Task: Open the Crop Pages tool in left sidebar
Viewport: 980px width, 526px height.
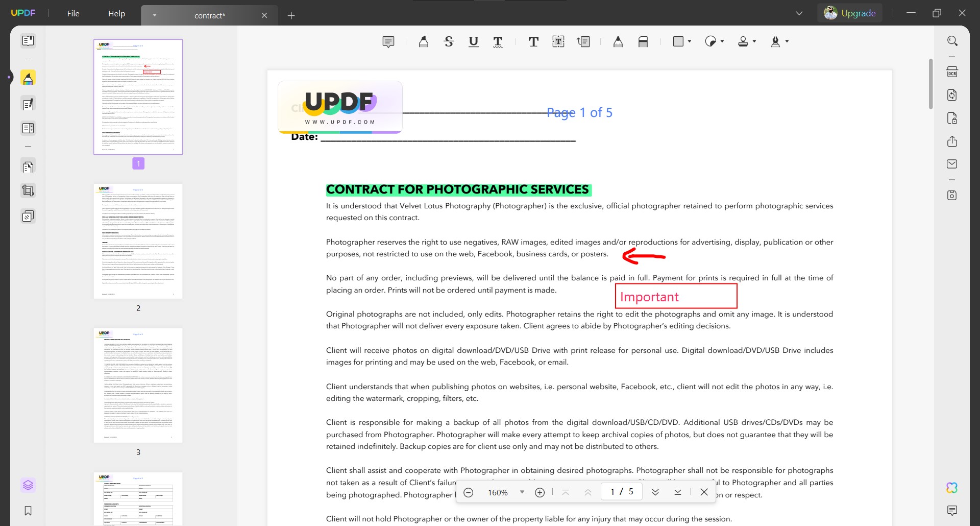Action: pyautogui.click(x=28, y=190)
